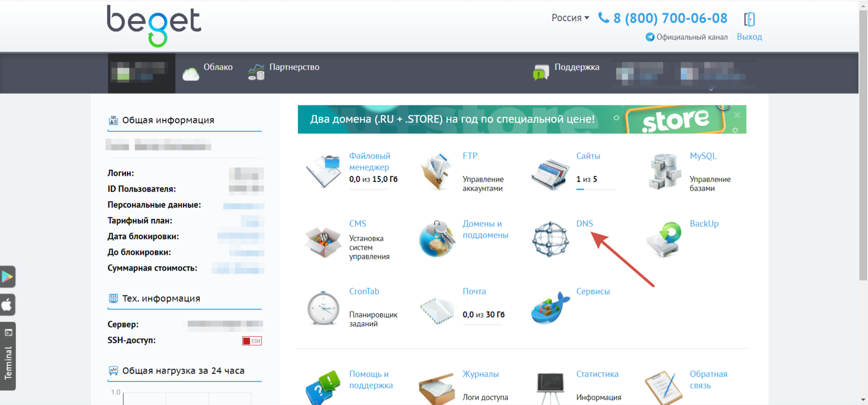Click the page vertical scrollbar

click(863, 145)
